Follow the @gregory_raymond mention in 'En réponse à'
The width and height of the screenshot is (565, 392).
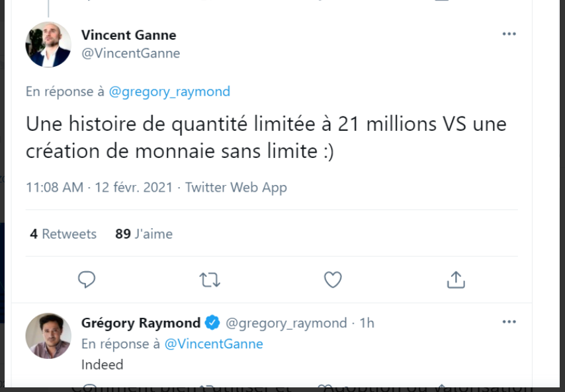pos(169,92)
